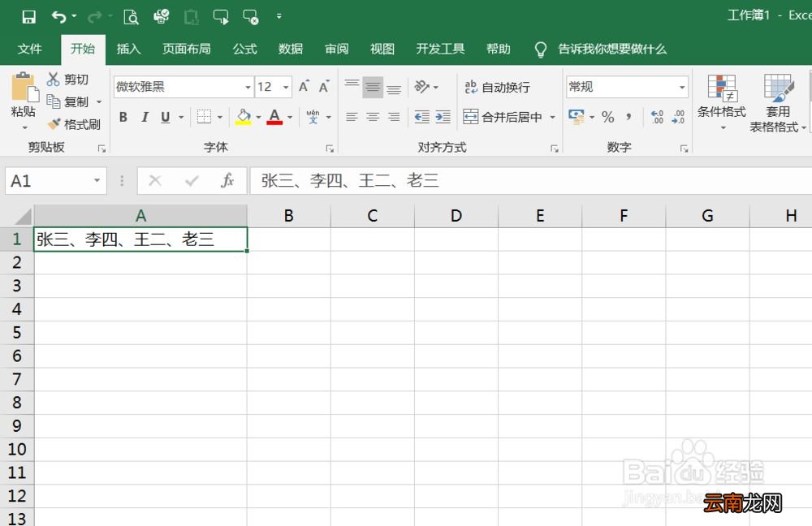Save the workbook with the floppy icon

29,16
